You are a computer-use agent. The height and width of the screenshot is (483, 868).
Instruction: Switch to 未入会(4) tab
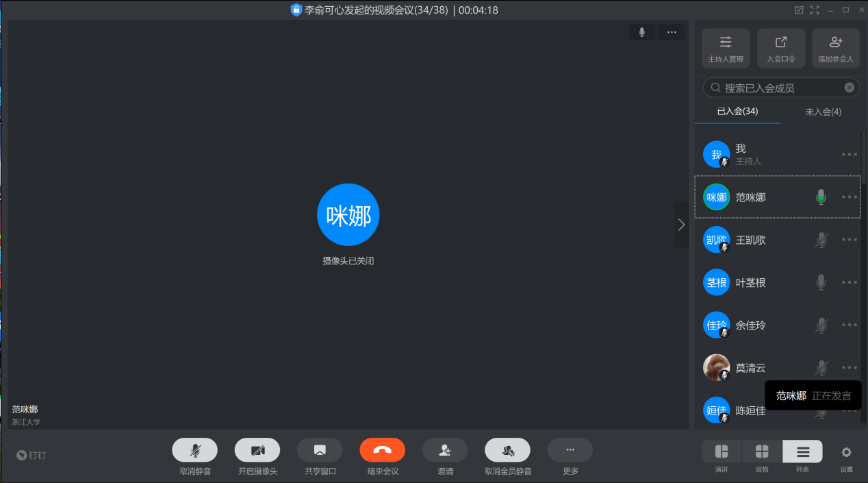click(x=823, y=112)
